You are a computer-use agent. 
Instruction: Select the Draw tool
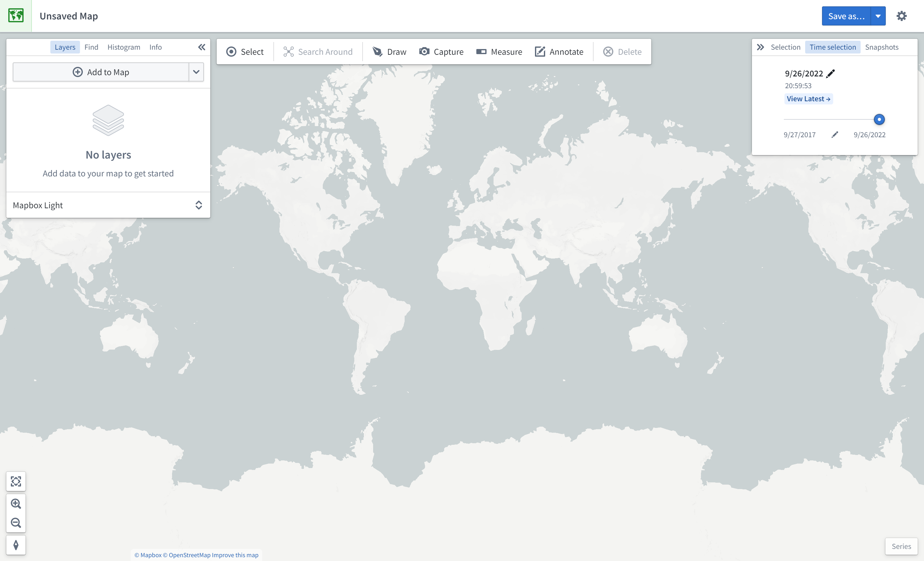coord(389,52)
